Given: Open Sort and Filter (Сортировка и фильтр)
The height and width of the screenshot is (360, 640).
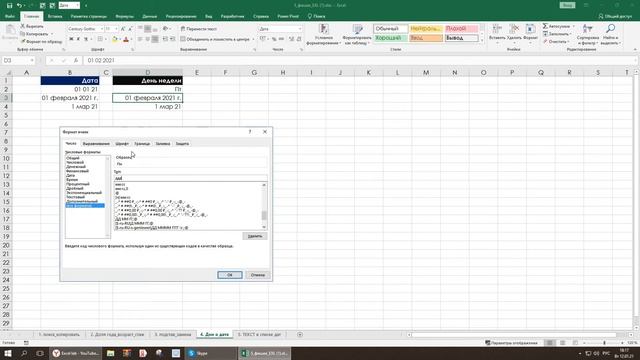Looking at the screenshot, I should [x=588, y=34].
